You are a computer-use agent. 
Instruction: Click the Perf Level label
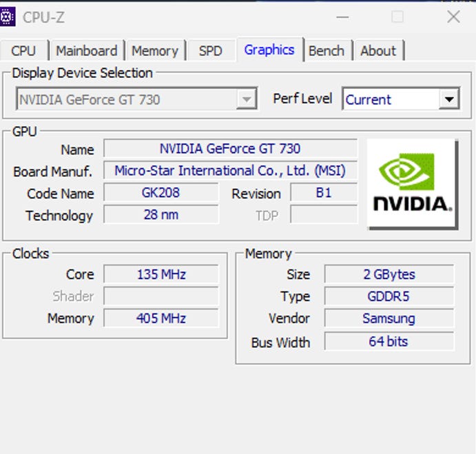[x=302, y=99]
